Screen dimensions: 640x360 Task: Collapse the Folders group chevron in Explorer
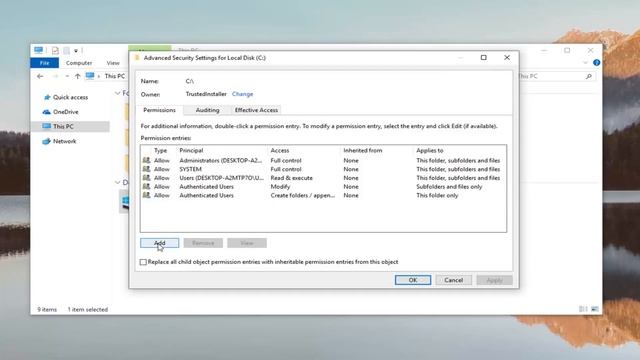[x=118, y=93]
